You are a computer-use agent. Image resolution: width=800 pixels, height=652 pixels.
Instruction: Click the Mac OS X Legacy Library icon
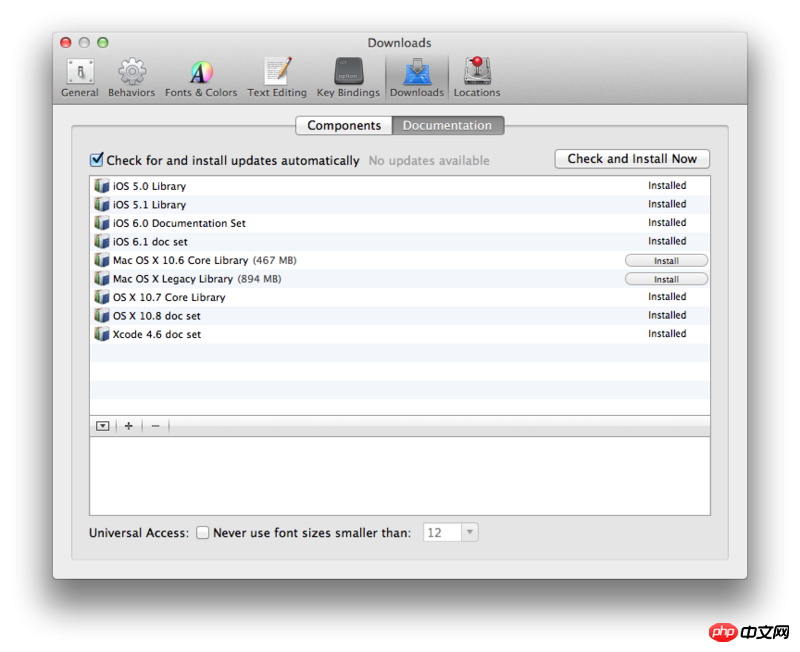click(x=102, y=279)
